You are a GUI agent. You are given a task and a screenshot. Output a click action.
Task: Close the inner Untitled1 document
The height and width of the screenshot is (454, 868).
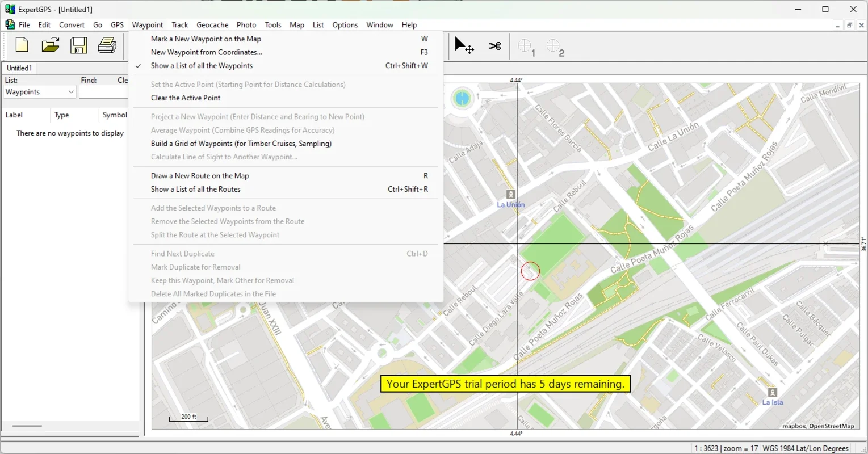[862, 25]
